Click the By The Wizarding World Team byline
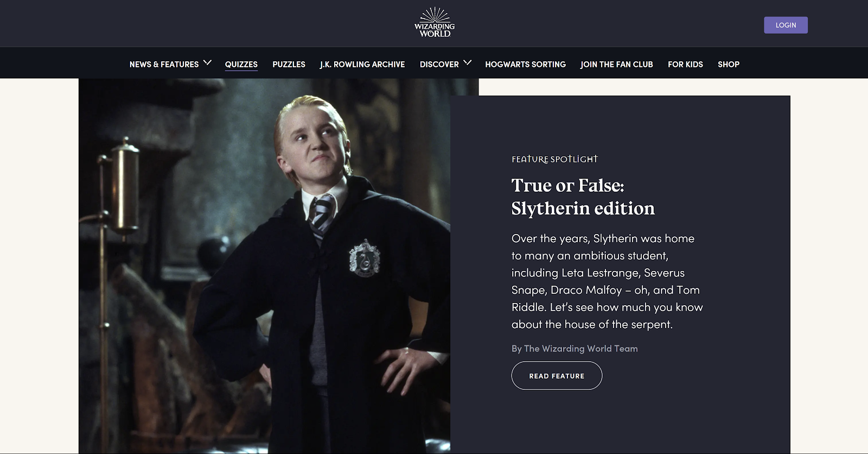Image resolution: width=868 pixels, height=454 pixels. coord(575,349)
